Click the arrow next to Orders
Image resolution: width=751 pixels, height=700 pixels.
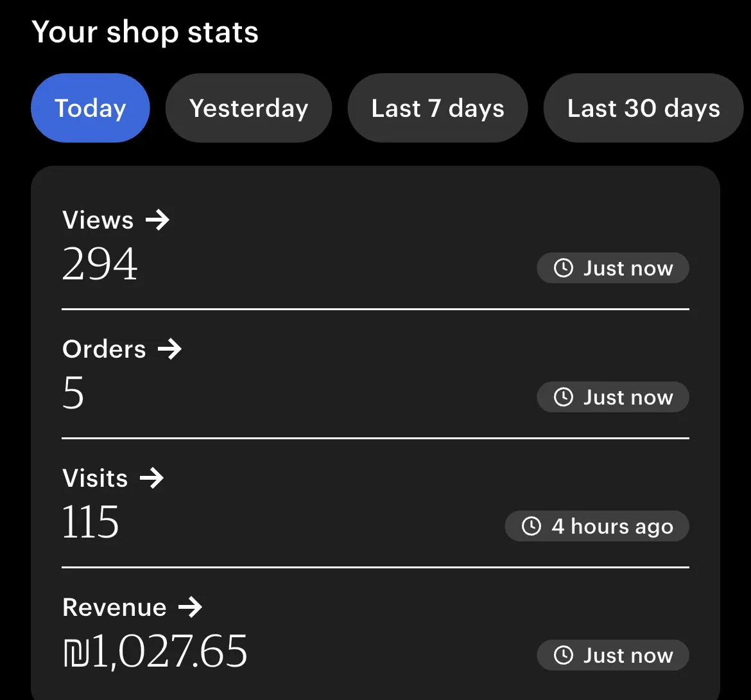pos(169,349)
